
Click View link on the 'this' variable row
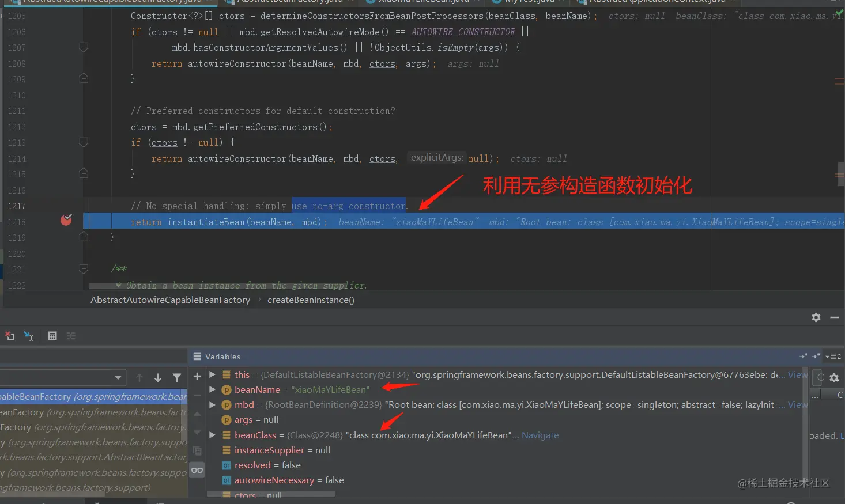coord(798,374)
